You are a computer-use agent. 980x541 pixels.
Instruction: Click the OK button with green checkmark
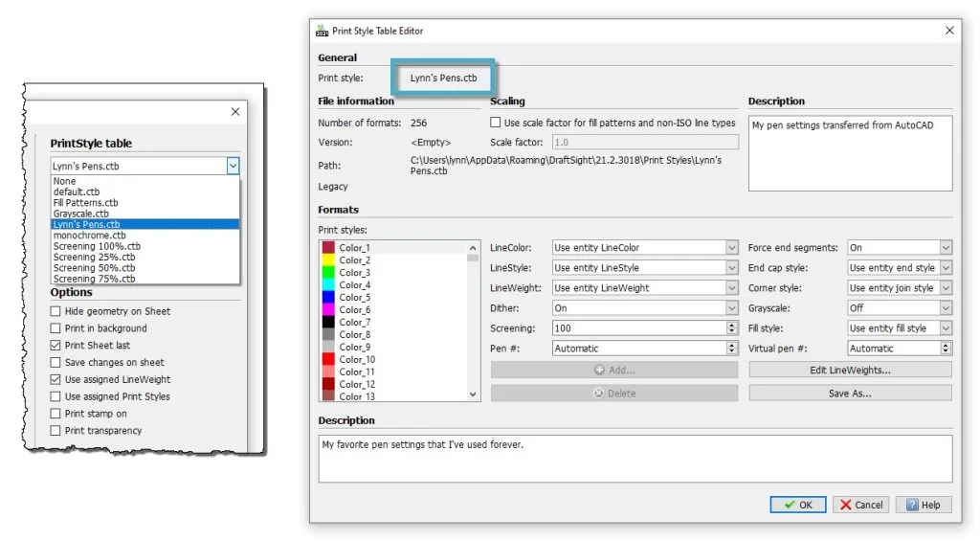click(797, 505)
